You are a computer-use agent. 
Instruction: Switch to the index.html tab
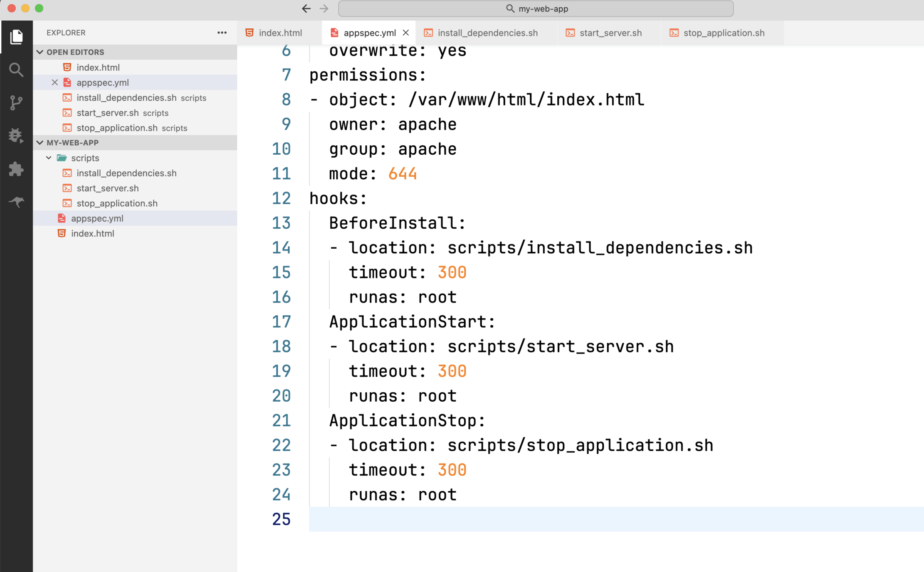(280, 33)
